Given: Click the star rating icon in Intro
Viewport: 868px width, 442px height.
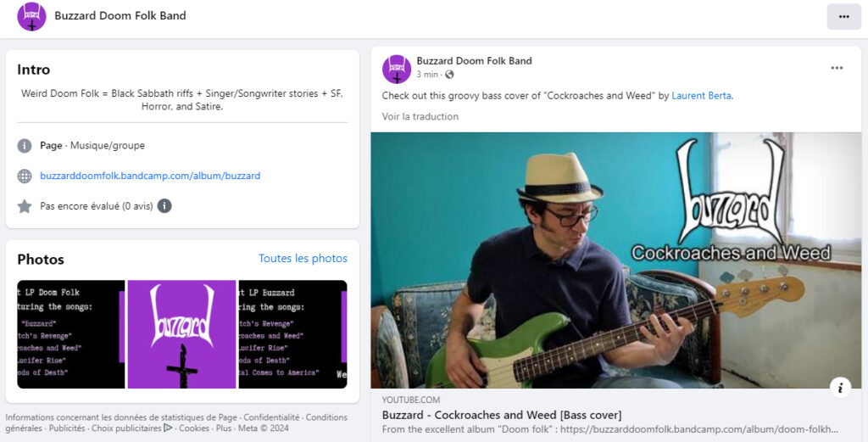Looking at the screenshot, I should point(25,206).
